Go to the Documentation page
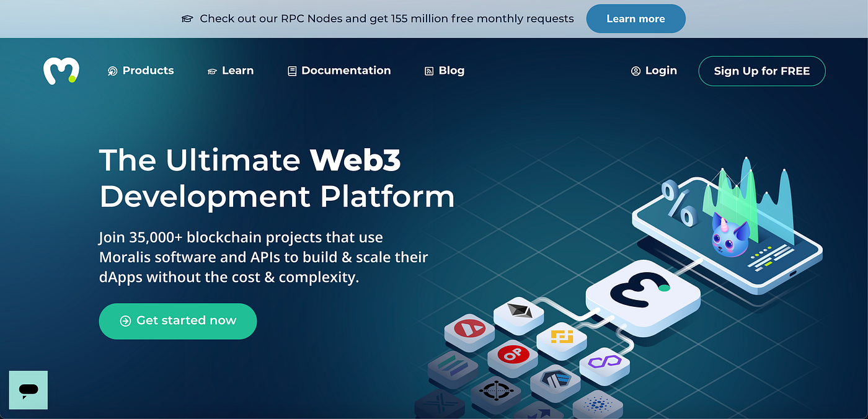868x419 pixels. point(339,71)
